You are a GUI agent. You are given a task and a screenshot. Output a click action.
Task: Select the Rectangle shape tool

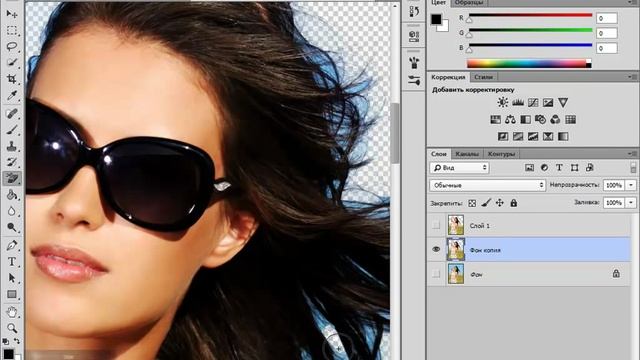tap(11, 294)
